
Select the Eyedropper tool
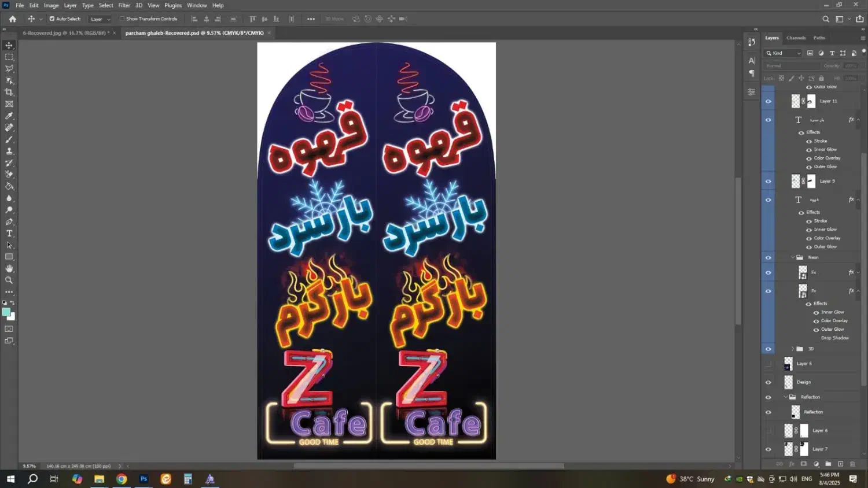9,116
